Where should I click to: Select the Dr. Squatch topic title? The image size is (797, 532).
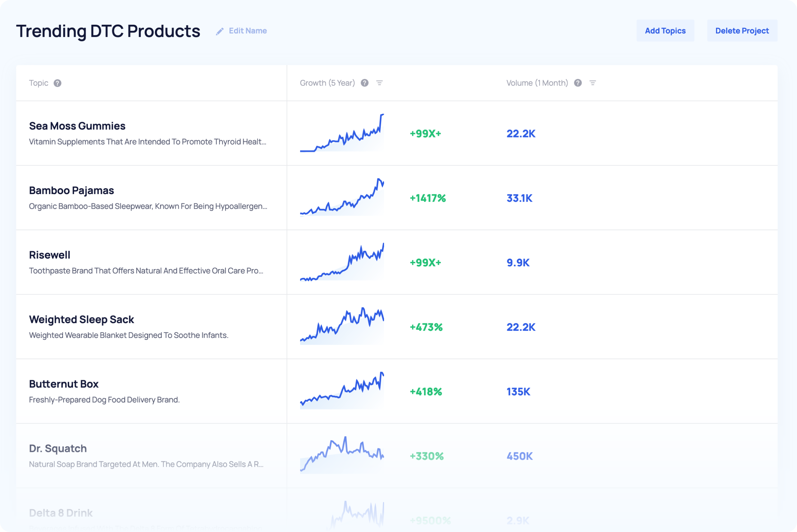pos(58,448)
